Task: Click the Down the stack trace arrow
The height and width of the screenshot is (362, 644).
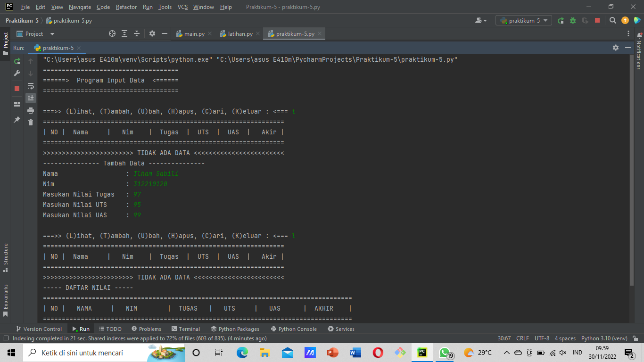Action: point(31,74)
